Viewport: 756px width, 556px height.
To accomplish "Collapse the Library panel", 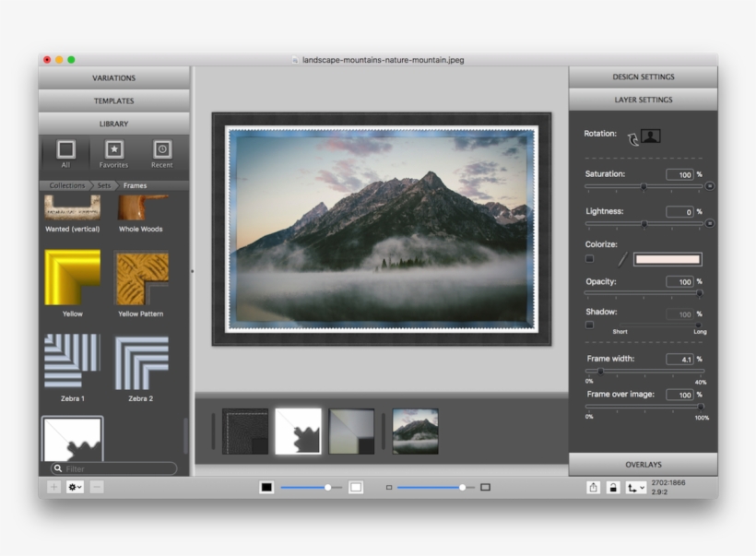I will click(x=113, y=124).
